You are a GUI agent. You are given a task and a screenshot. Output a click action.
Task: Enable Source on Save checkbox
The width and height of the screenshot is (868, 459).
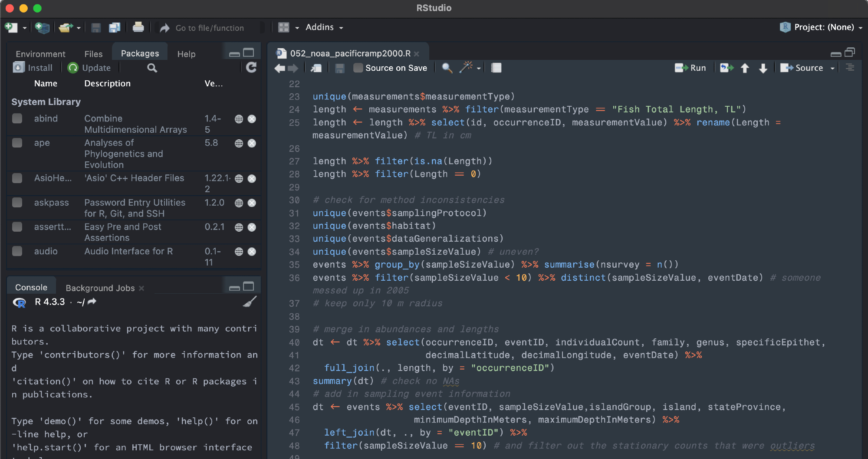(358, 68)
